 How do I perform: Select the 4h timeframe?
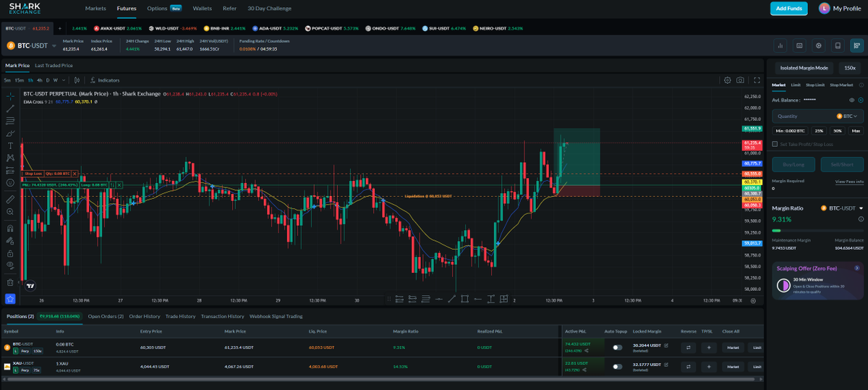pyautogui.click(x=40, y=80)
